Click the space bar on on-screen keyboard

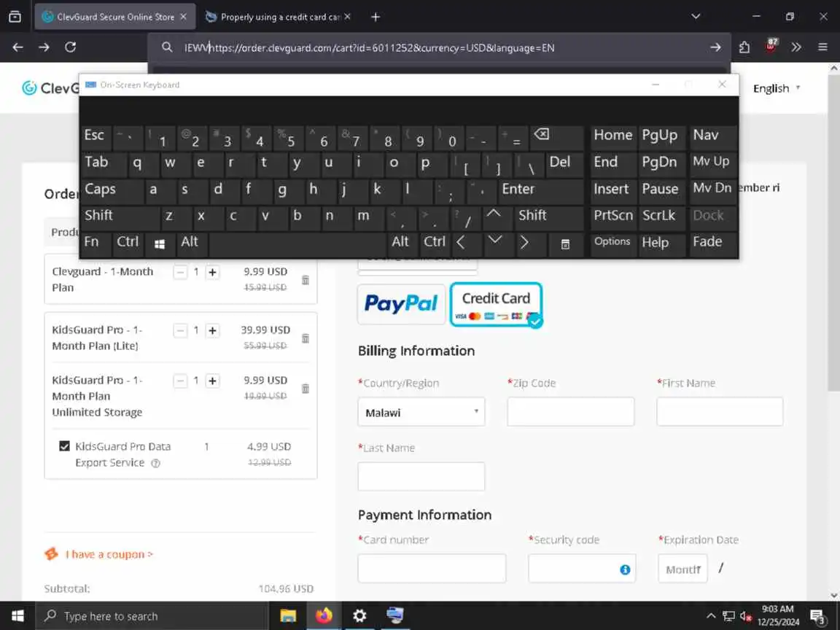(297, 244)
